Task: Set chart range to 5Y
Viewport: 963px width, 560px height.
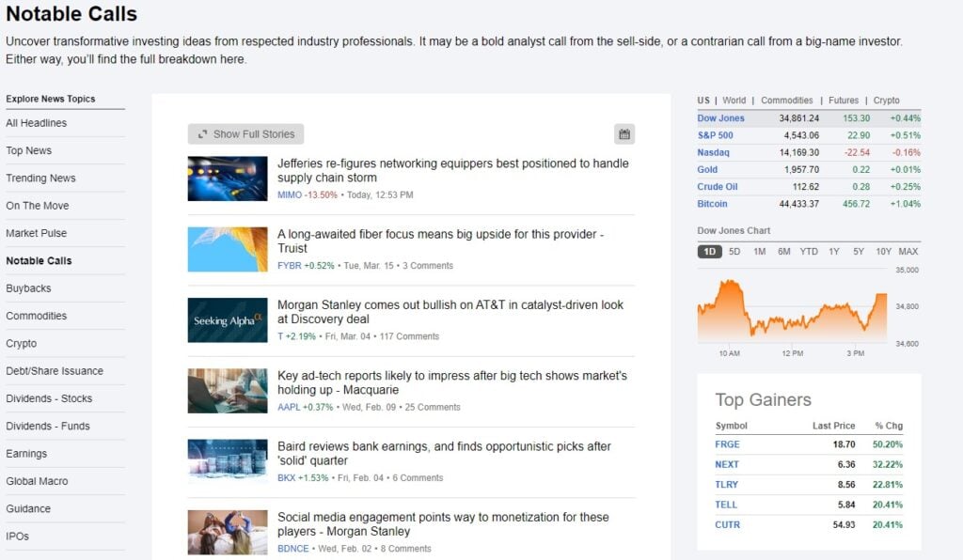Action: click(858, 252)
